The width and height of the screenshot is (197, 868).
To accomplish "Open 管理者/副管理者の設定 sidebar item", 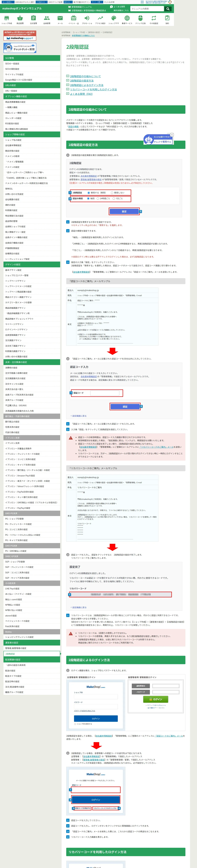I will pyautogui.click(x=32, y=648).
